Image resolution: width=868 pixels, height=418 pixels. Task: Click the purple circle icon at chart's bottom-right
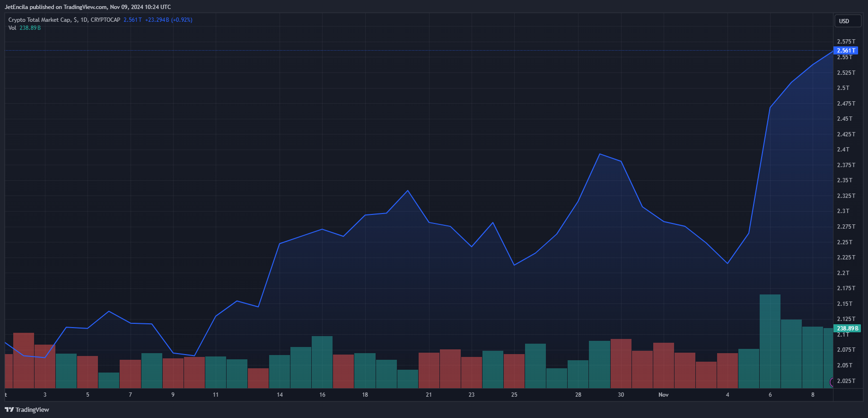(x=832, y=382)
